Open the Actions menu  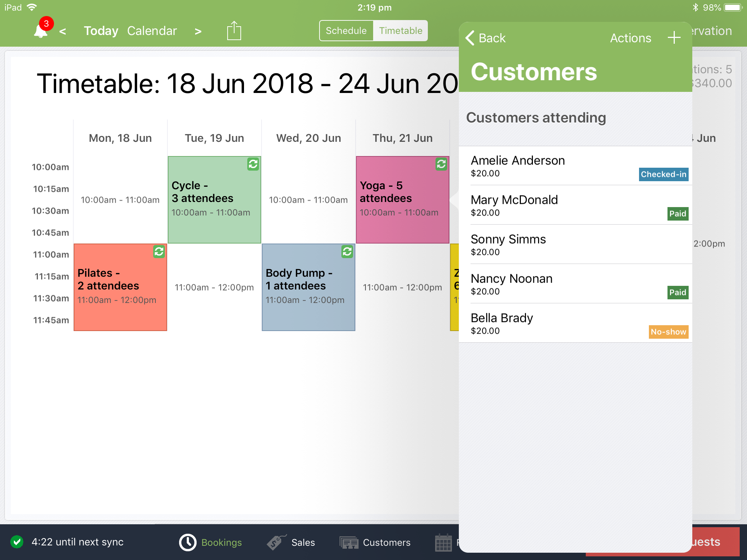tap(631, 38)
